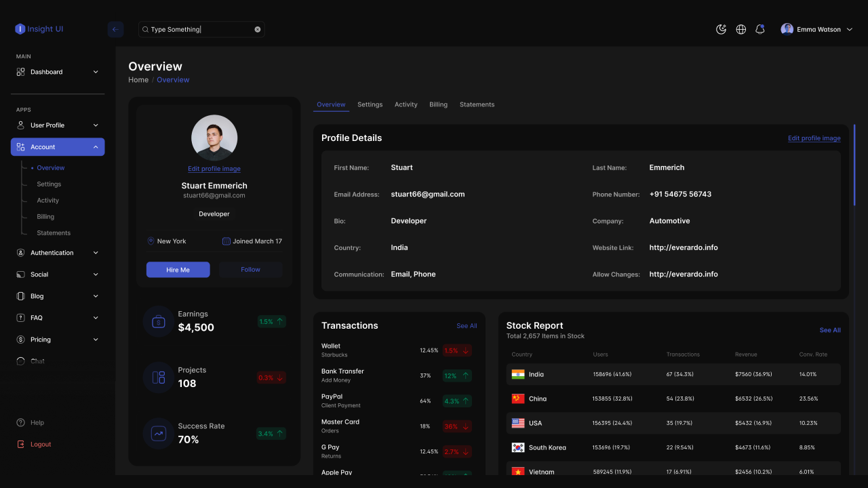Open the Chat section icon

point(21,361)
